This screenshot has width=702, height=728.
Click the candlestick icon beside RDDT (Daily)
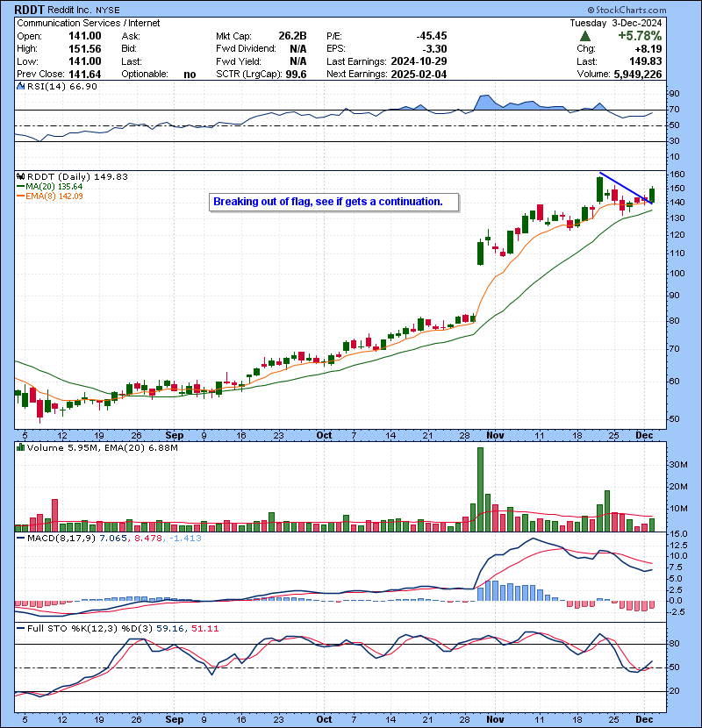pyautogui.click(x=20, y=176)
